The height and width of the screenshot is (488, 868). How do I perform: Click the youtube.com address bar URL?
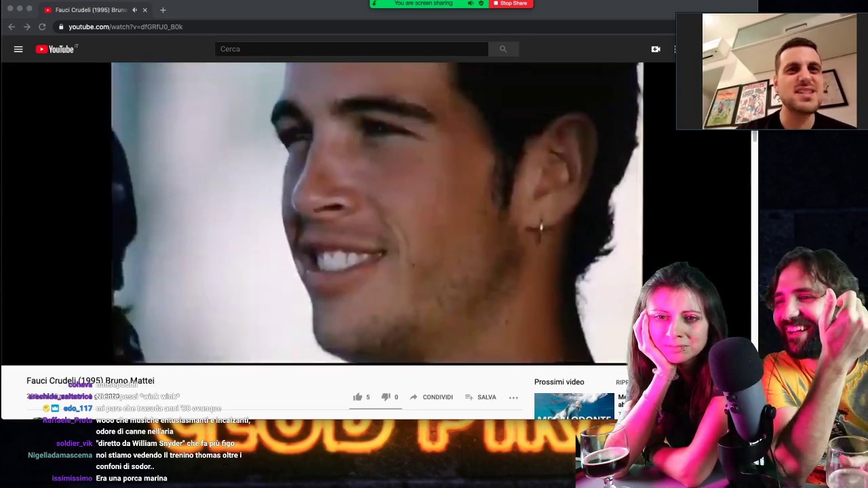[x=125, y=26]
